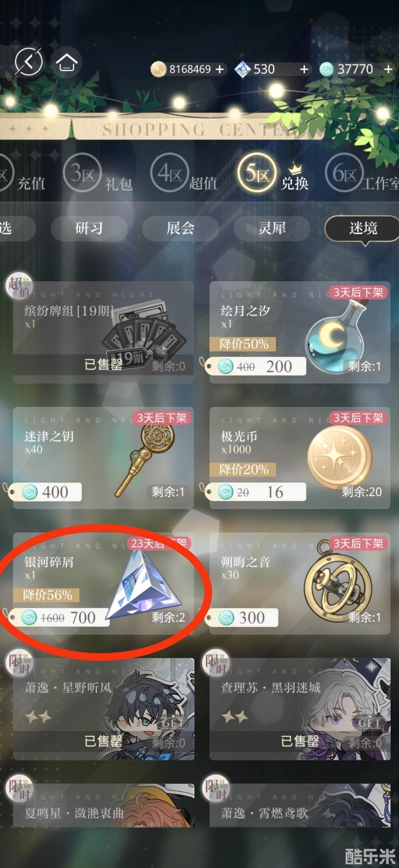Add diamonds with plus next to 530
The height and width of the screenshot is (868, 399).
coord(304,69)
